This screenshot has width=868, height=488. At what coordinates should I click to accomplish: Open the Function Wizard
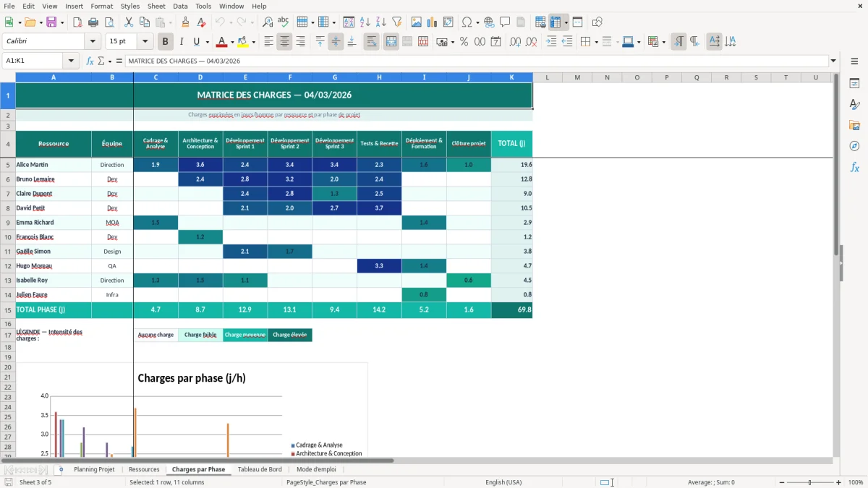[90, 61]
